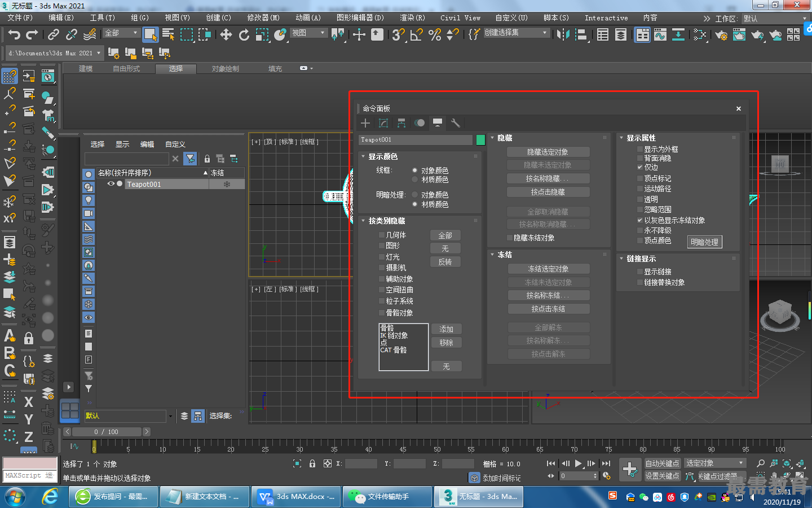Switch to Utilities wrench tab
The image size is (812, 508).
456,123
